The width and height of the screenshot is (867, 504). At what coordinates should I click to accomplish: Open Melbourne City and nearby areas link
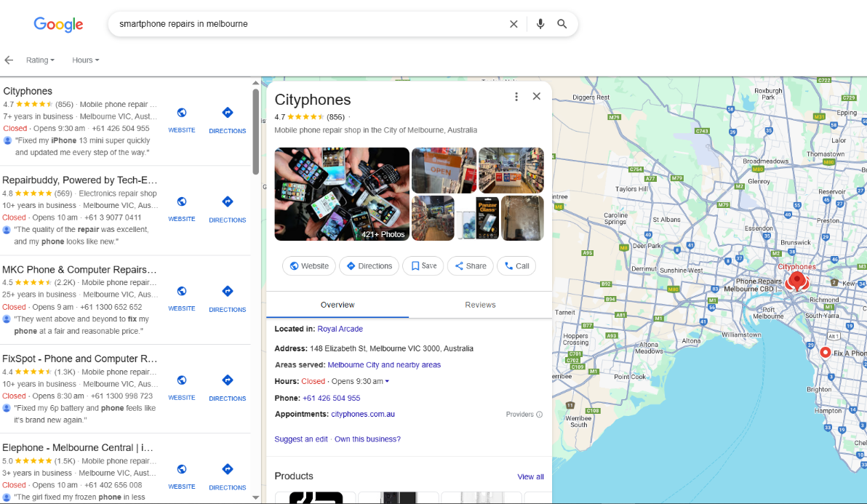coord(384,365)
